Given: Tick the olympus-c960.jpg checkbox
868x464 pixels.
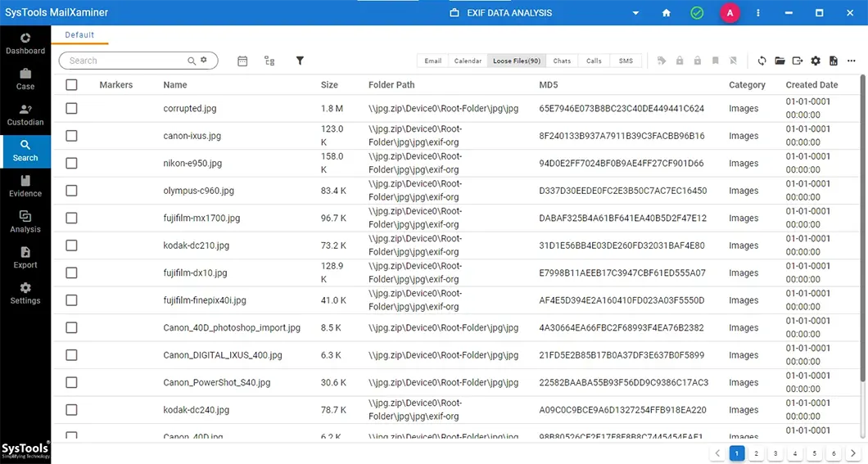Looking at the screenshot, I should [x=71, y=190].
